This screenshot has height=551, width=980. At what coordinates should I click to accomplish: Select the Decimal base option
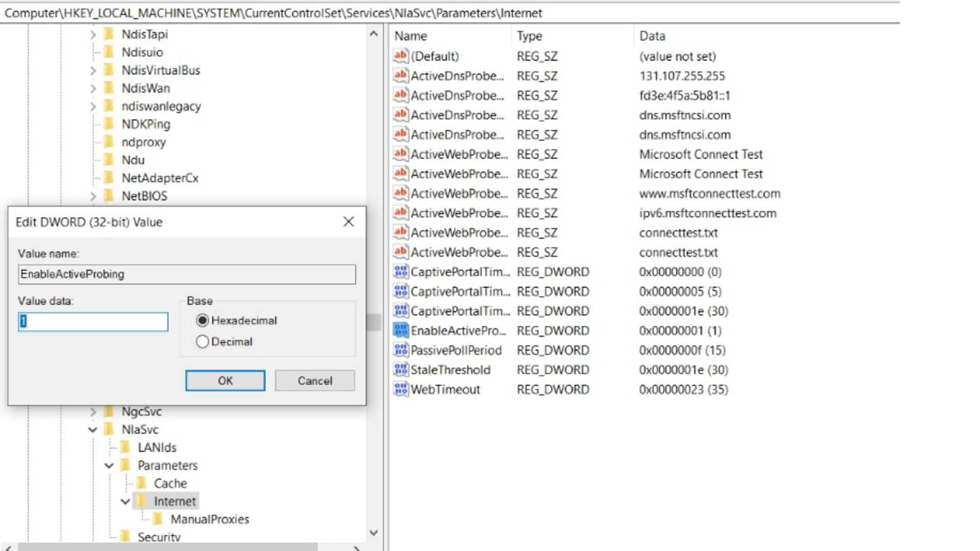(x=202, y=342)
